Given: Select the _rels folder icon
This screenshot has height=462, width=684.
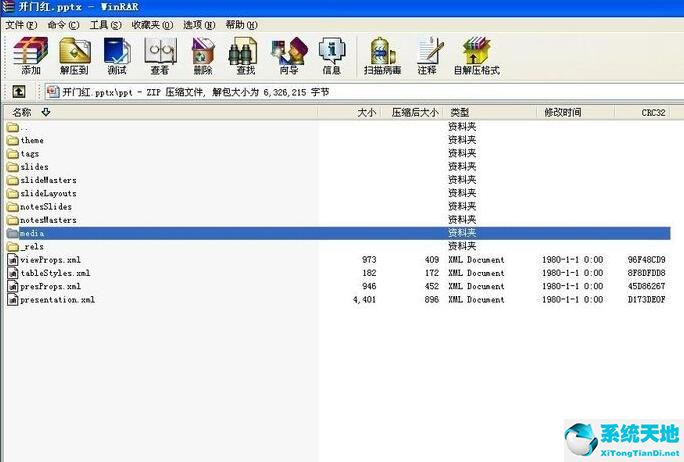Looking at the screenshot, I should pos(13,246).
